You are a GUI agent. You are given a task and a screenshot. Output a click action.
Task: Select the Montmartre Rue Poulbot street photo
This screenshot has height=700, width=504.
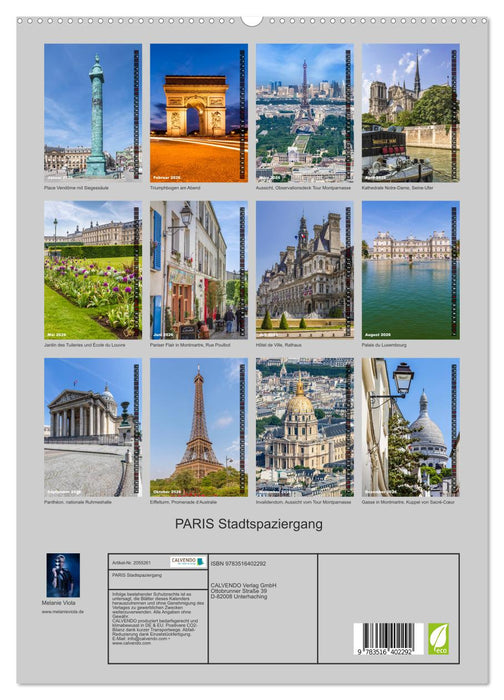click(199, 270)
